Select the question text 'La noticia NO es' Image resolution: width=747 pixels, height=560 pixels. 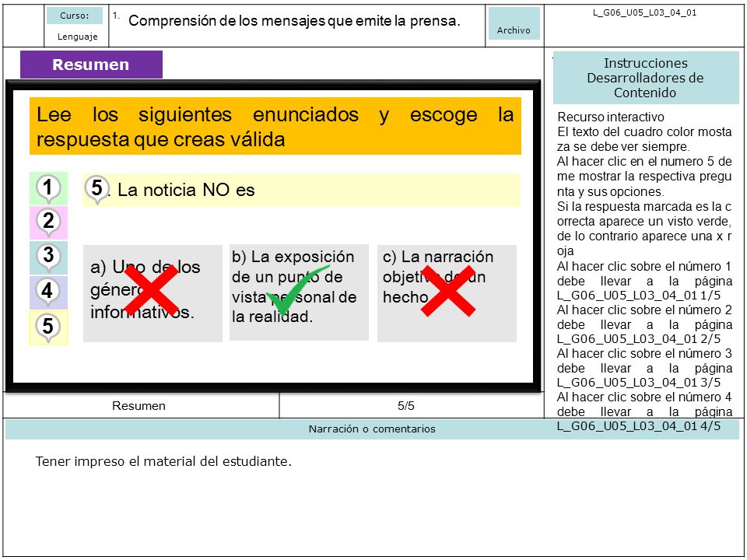coord(186,190)
